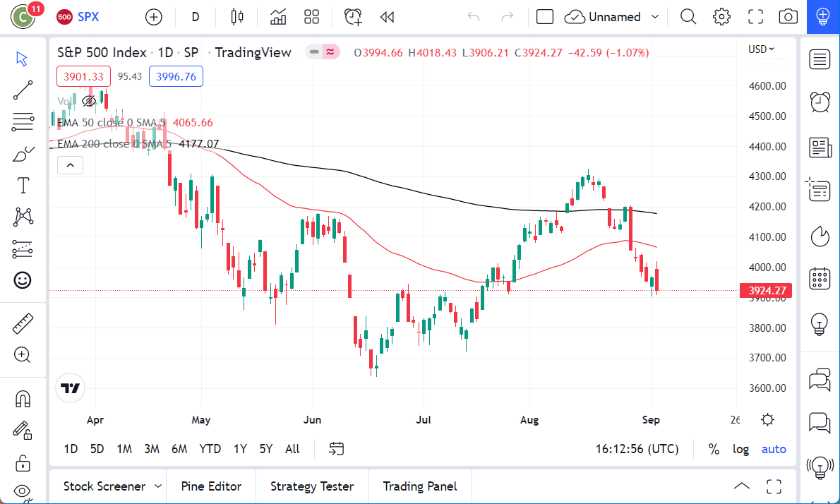Open the Stock Screener dropdown
This screenshot has width=840, height=504.
coord(111,486)
